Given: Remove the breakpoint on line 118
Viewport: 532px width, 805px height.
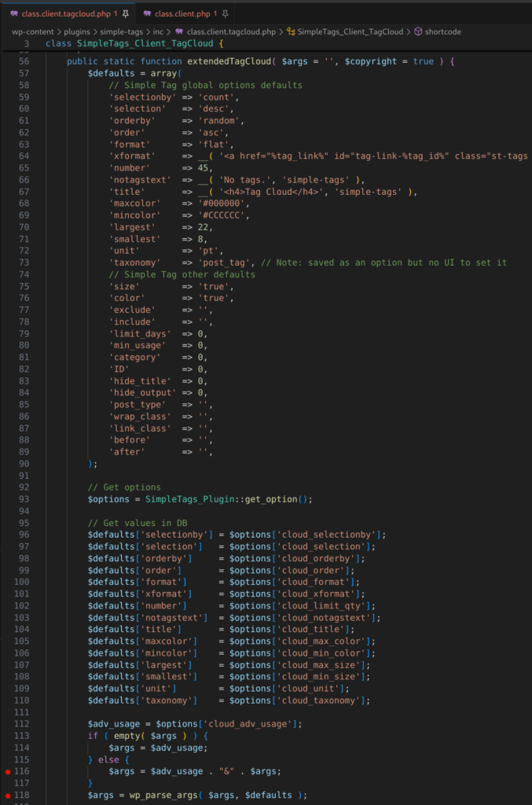Looking at the screenshot, I should pyautogui.click(x=6, y=796).
